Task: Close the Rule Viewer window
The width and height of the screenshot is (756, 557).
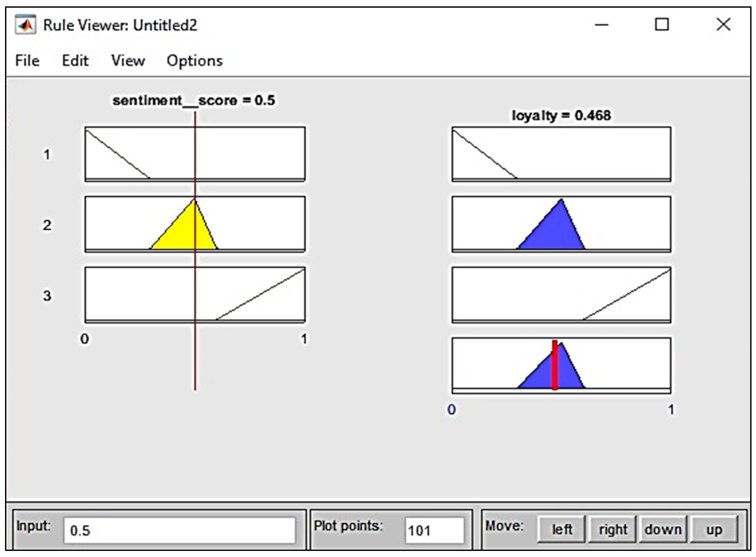Action: click(723, 25)
